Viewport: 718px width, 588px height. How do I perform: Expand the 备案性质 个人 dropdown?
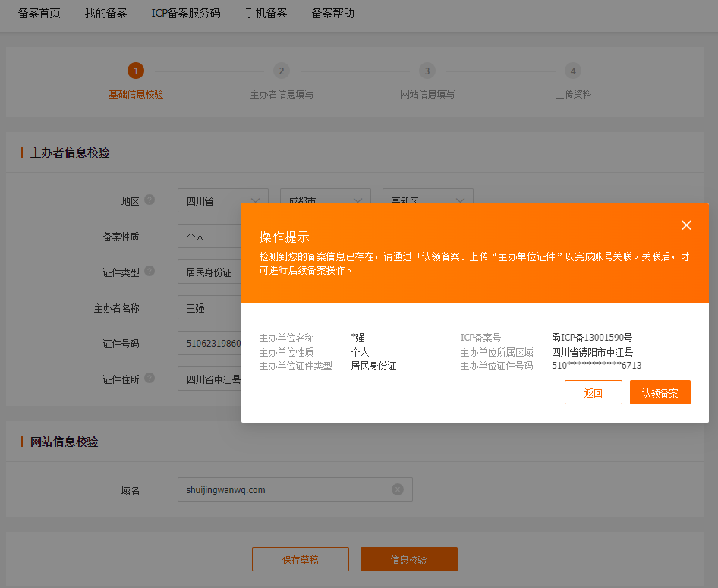pos(209,237)
